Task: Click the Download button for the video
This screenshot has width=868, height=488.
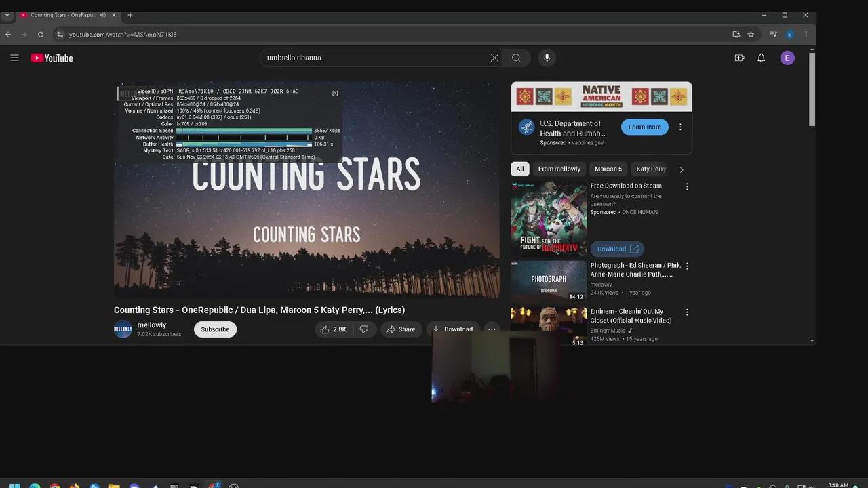Action: pos(454,329)
